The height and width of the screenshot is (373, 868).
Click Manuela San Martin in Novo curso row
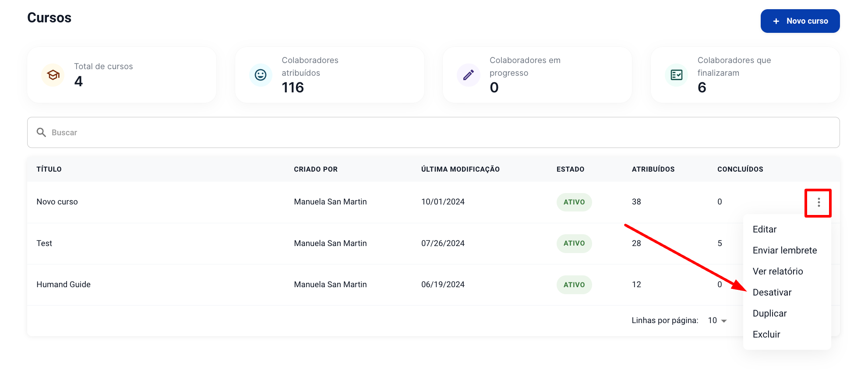[330, 202]
